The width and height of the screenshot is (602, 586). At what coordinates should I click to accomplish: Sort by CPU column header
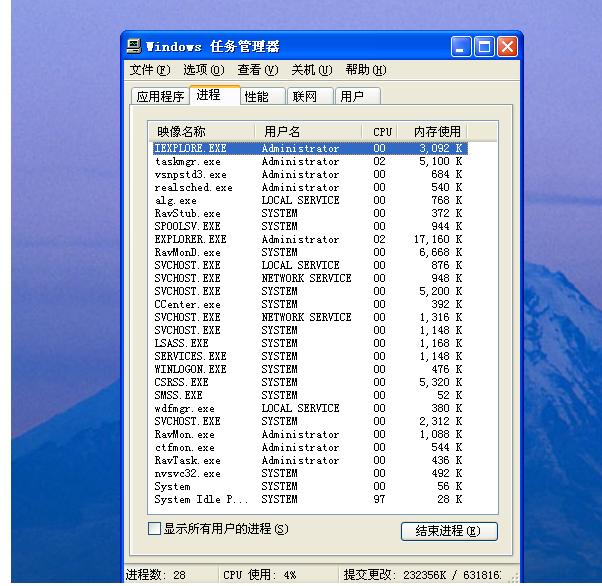(379, 132)
